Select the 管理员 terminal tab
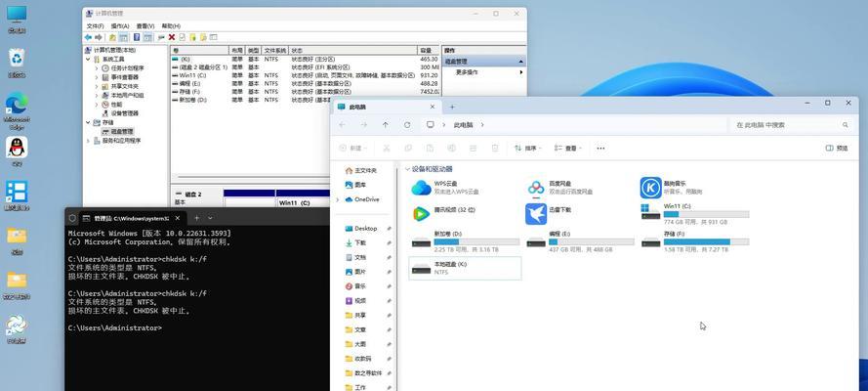 point(133,218)
